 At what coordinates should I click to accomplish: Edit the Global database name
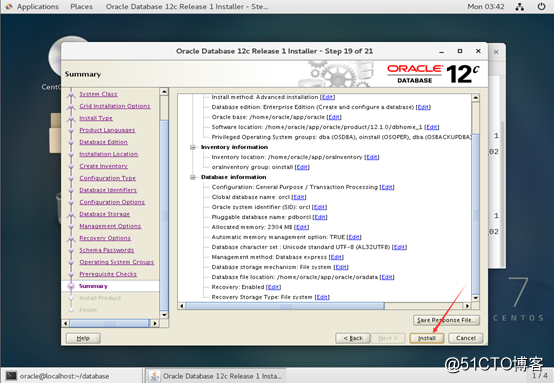point(299,197)
